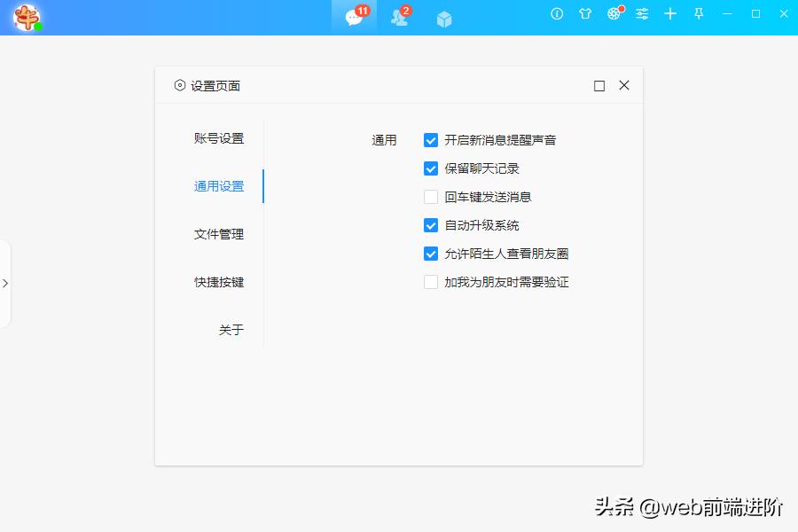This screenshot has width=798, height=532.
Task: Click the info icon in the title bar
Action: tap(556, 14)
